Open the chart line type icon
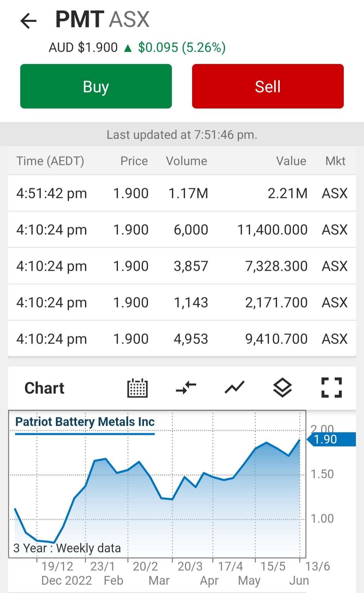 [235, 388]
